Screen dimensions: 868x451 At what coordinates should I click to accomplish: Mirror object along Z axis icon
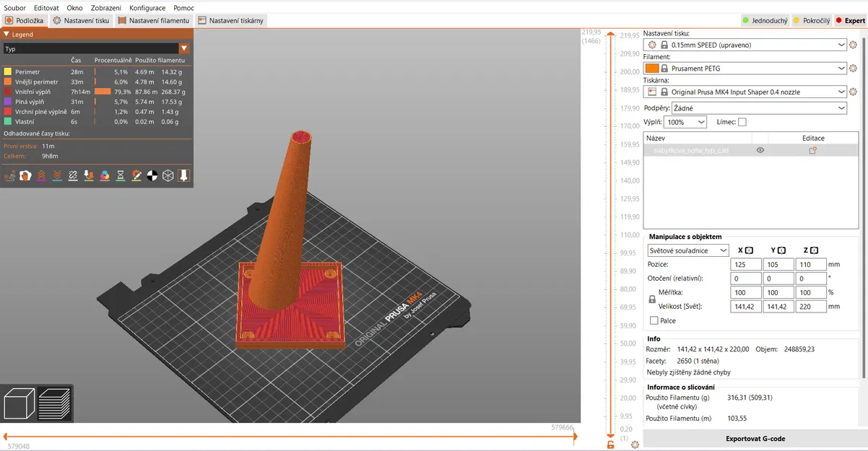pos(814,250)
